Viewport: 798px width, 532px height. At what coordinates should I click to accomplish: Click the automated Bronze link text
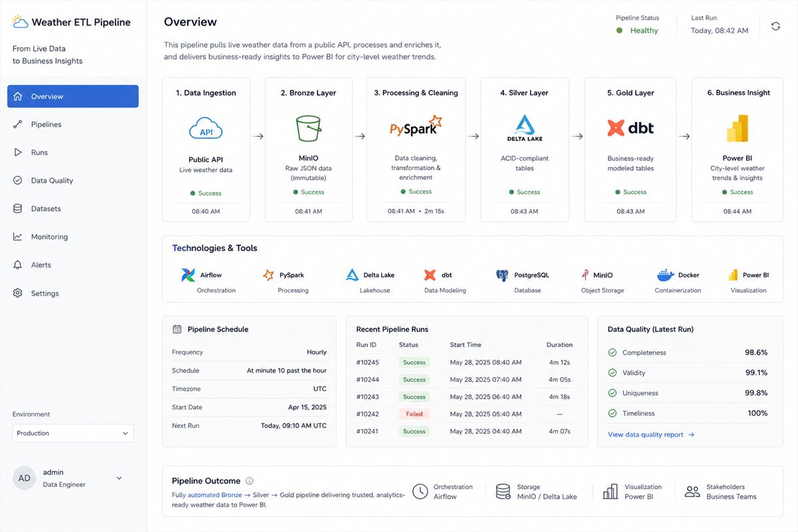pyautogui.click(x=215, y=495)
